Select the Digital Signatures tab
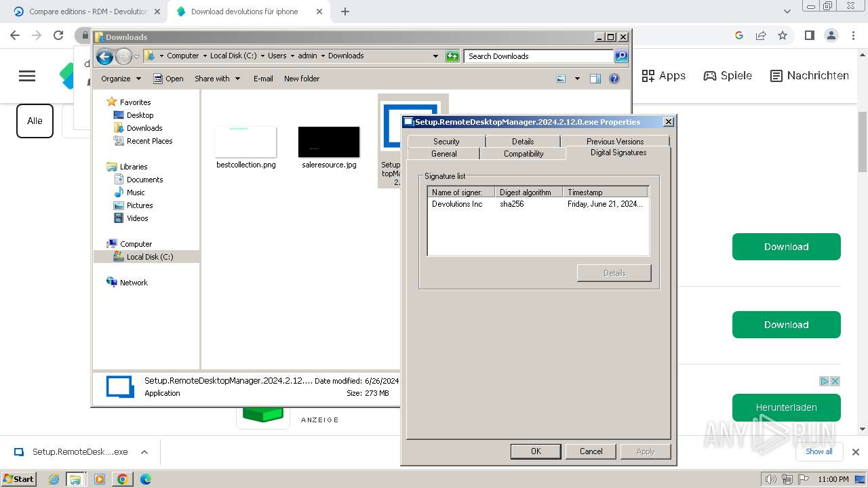 618,152
